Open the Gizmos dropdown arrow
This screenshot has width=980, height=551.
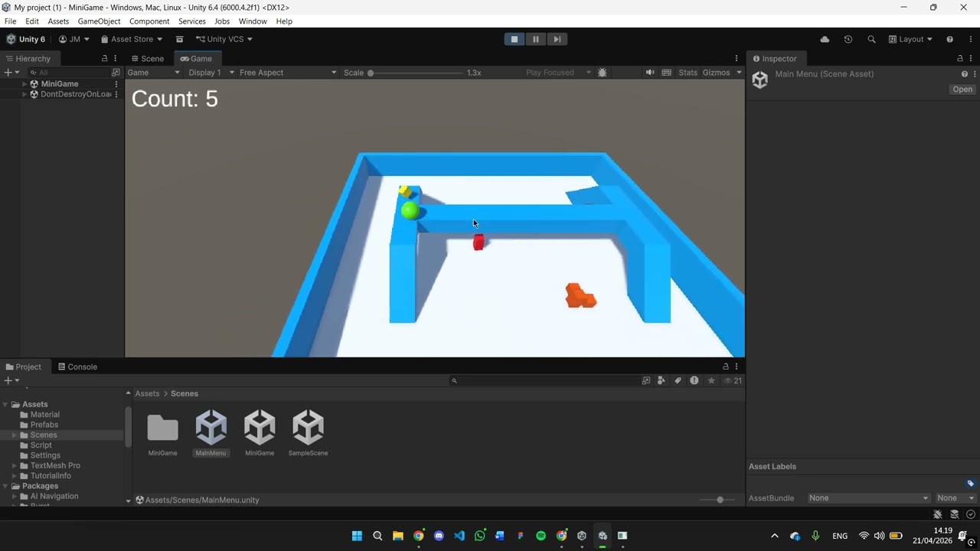point(739,73)
